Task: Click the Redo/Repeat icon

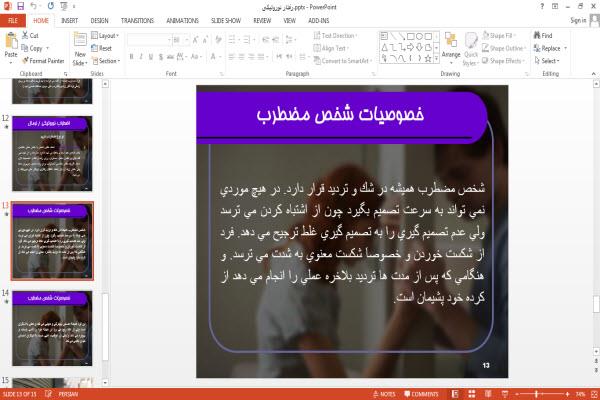Action: pyautogui.click(x=51, y=6)
